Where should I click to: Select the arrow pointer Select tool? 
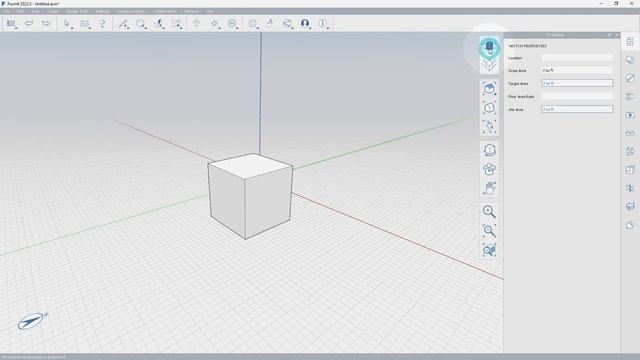point(67,24)
